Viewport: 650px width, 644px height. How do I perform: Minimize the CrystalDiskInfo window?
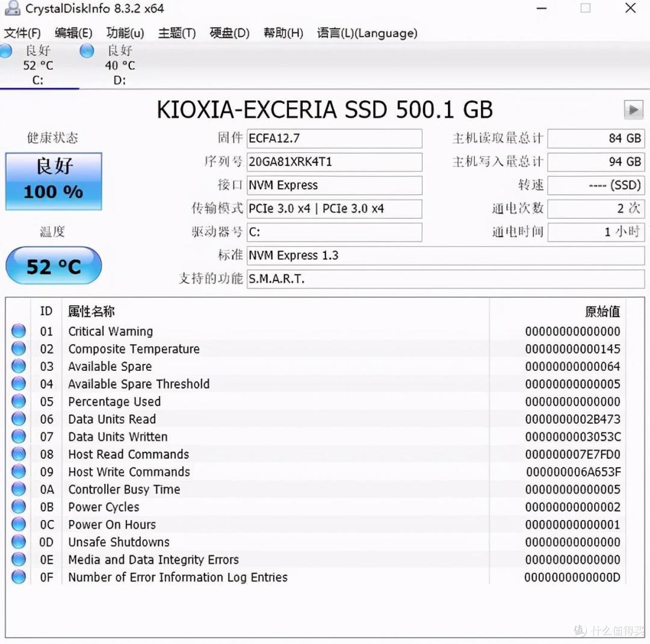tap(542, 8)
